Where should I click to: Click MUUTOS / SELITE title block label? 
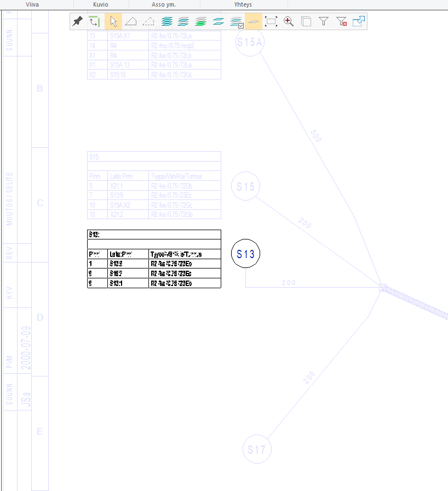click(9, 198)
